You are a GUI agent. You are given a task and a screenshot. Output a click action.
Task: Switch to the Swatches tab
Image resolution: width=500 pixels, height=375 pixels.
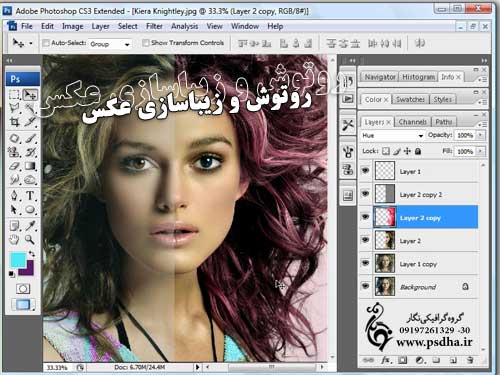point(410,99)
